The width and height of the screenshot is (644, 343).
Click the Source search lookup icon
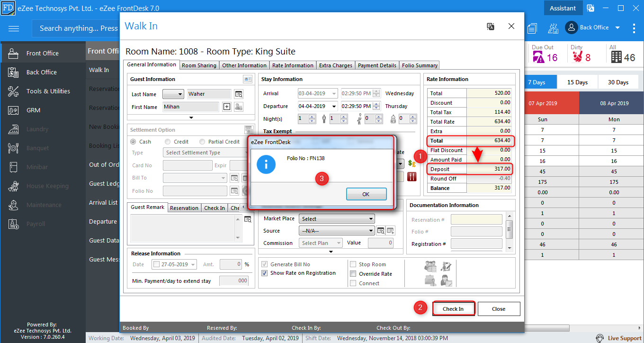click(x=381, y=231)
